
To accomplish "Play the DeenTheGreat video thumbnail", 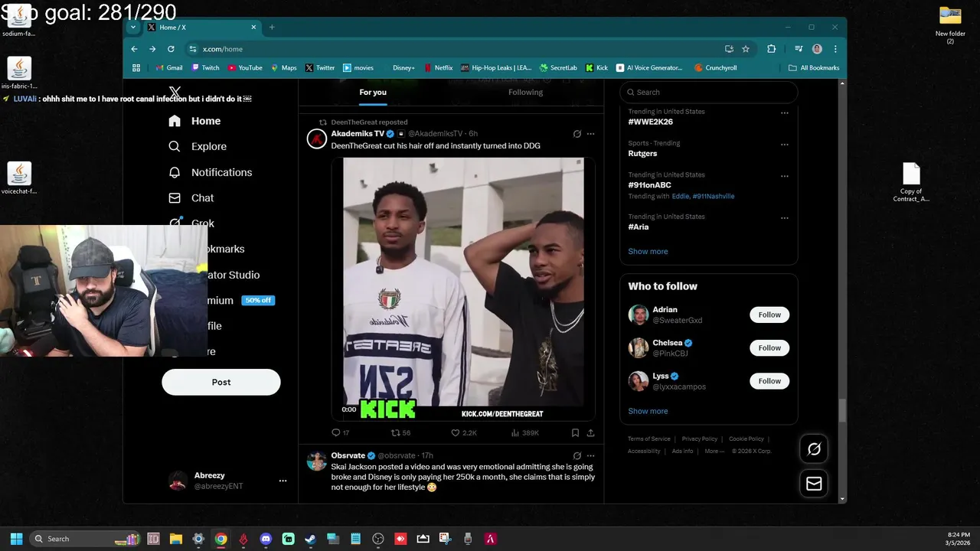I will (x=463, y=289).
